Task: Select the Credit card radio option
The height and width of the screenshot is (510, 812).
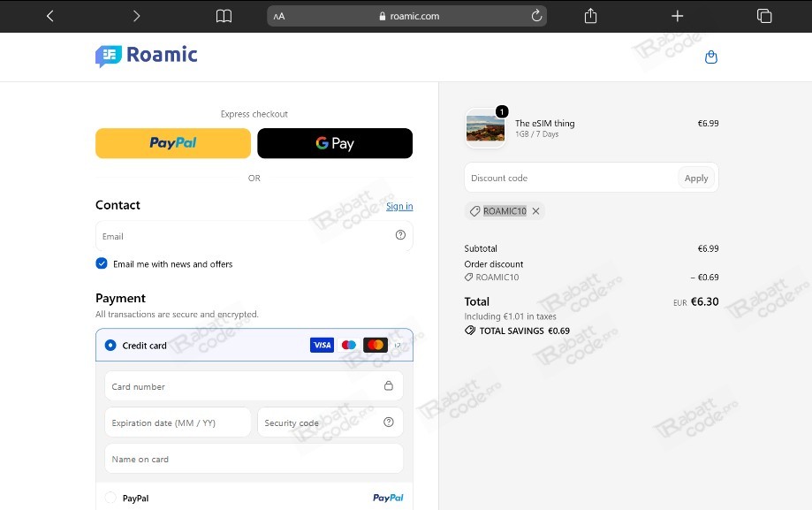Action: pyautogui.click(x=110, y=346)
